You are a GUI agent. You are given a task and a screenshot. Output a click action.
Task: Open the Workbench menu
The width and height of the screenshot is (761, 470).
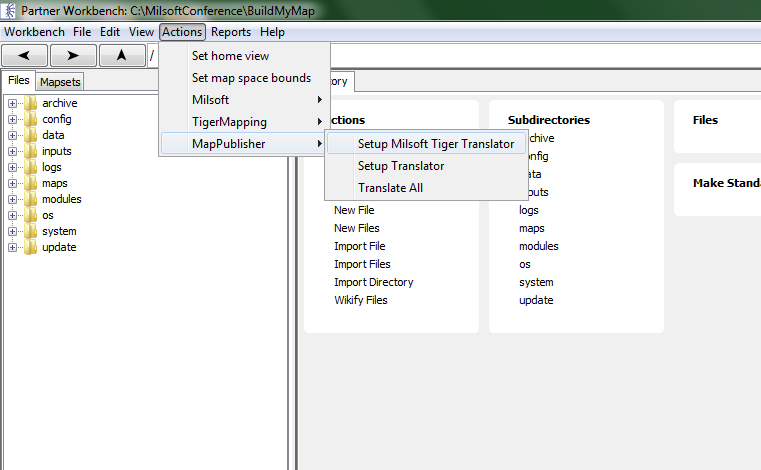click(34, 32)
